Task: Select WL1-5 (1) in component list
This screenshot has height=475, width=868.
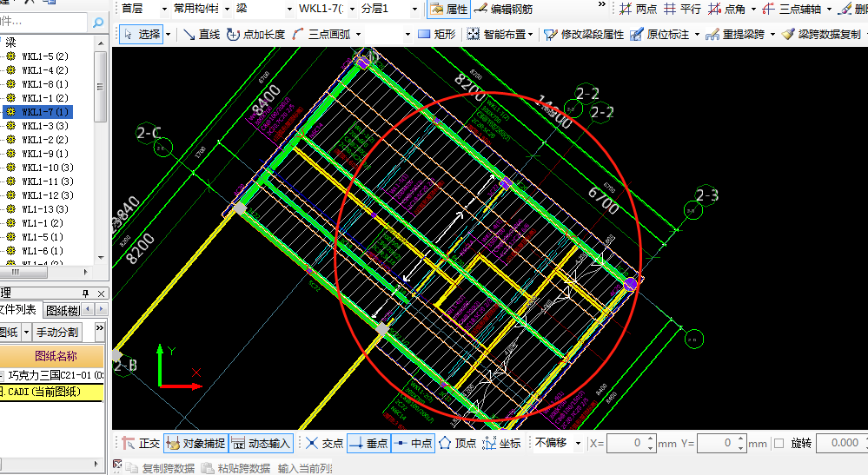Action: coord(42,237)
